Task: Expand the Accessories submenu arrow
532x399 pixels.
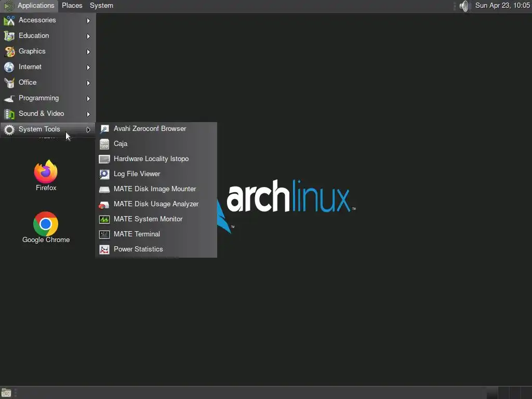Action: (x=88, y=21)
